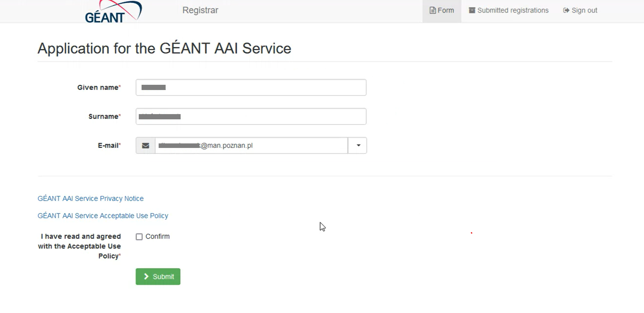Click the E-mail label
Viewport: 644px width, 313px height.
(x=109, y=146)
